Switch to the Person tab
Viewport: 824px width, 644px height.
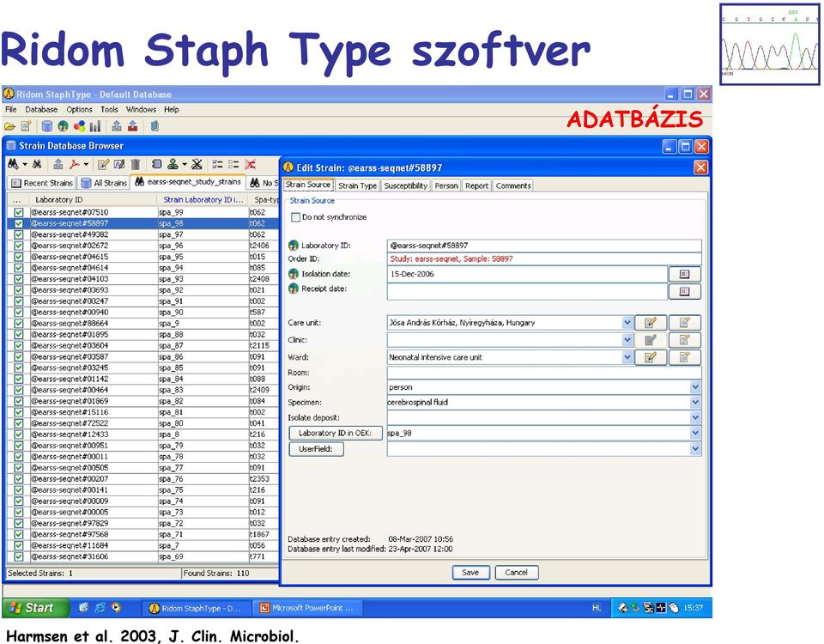(x=446, y=185)
